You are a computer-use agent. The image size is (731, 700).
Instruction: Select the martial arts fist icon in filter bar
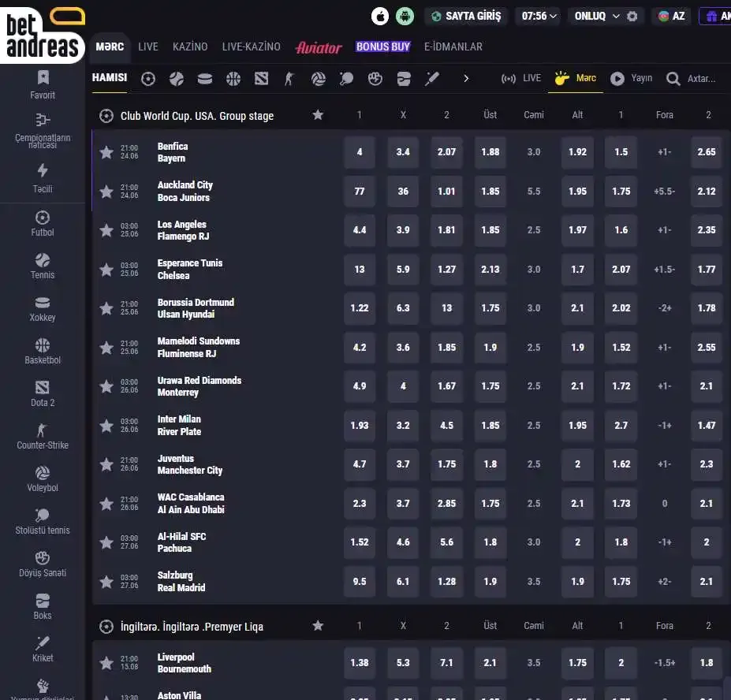pos(375,79)
